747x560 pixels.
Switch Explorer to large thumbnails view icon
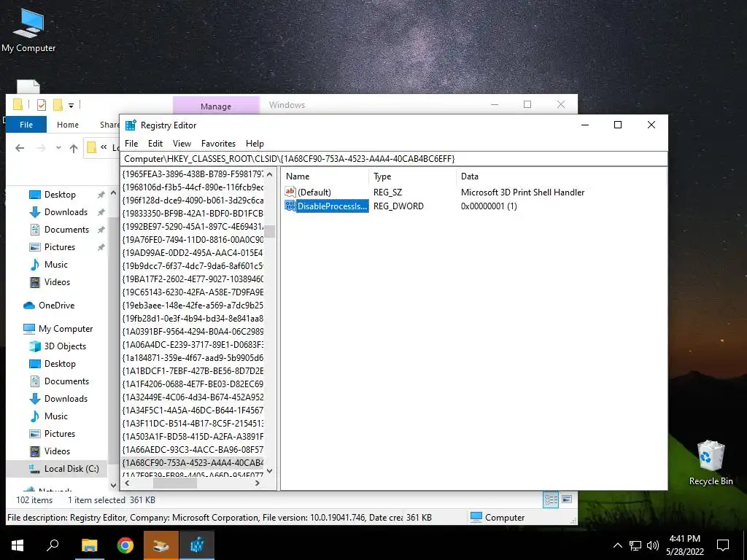coord(567,499)
